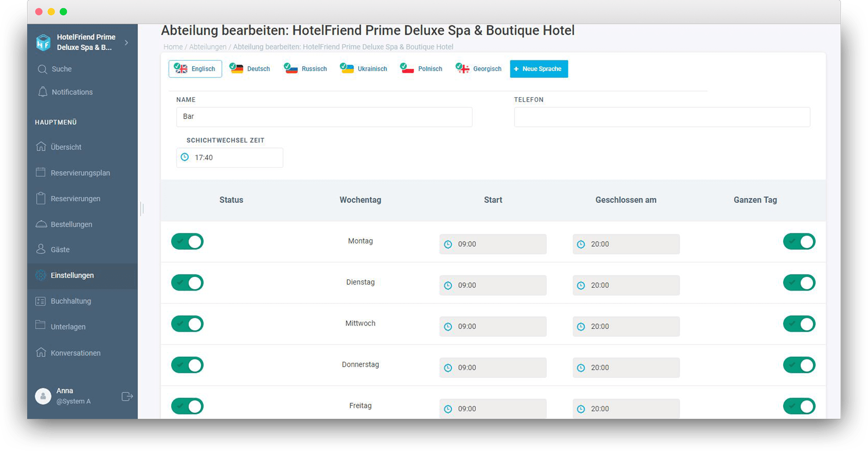This screenshot has height=451, width=868.
Task: Click the HotelFriend cube logo icon
Action: pyautogui.click(x=43, y=42)
